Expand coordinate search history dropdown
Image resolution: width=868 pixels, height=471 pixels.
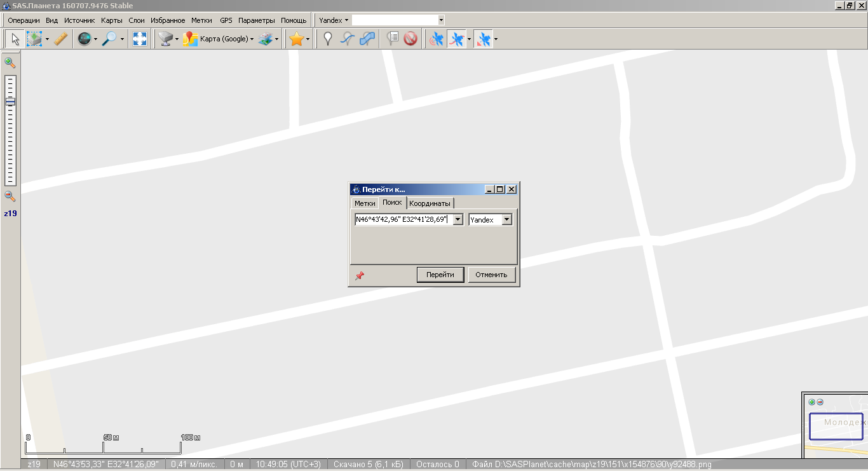pyautogui.click(x=458, y=219)
